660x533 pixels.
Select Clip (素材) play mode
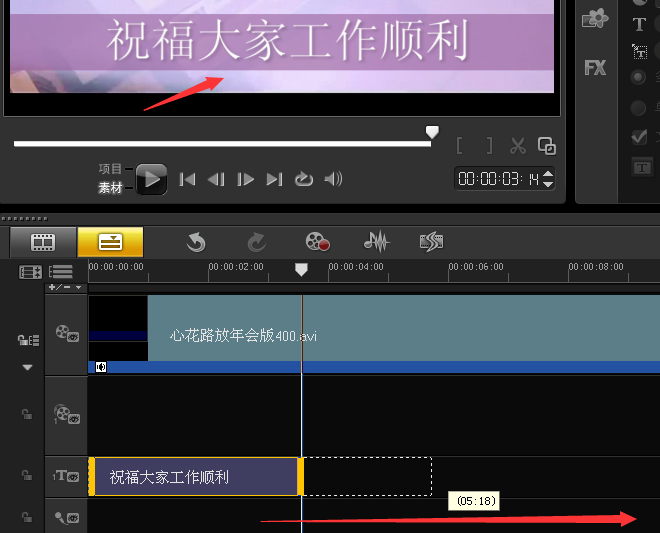110,188
